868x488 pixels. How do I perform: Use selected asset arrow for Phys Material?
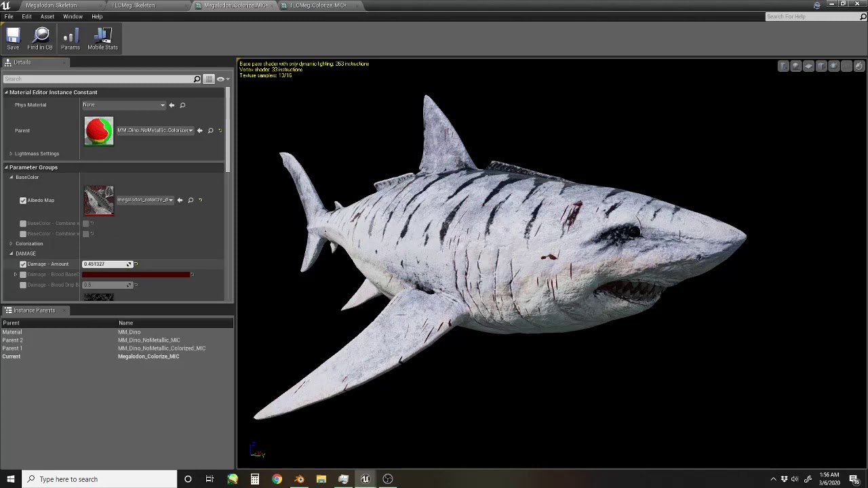pos(172,105)
